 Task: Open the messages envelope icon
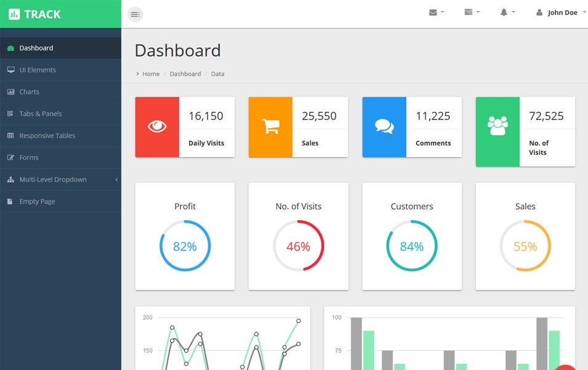tap(433, 12)
